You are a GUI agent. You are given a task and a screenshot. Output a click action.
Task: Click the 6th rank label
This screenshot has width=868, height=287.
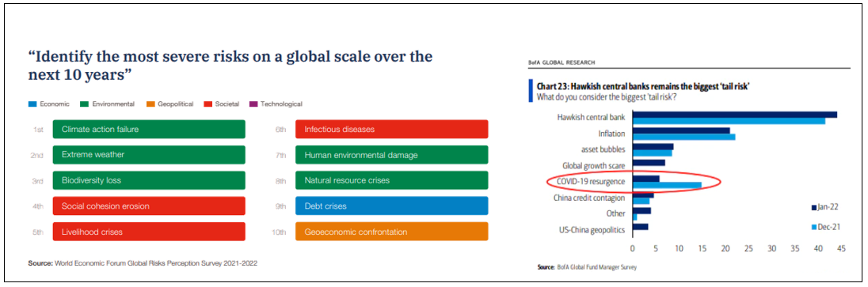pos(280,130)
